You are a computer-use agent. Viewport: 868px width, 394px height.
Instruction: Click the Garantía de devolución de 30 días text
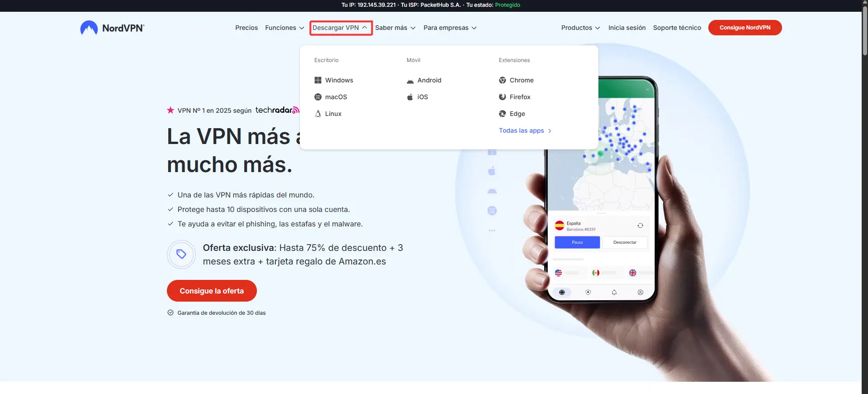tap(222, 313)
